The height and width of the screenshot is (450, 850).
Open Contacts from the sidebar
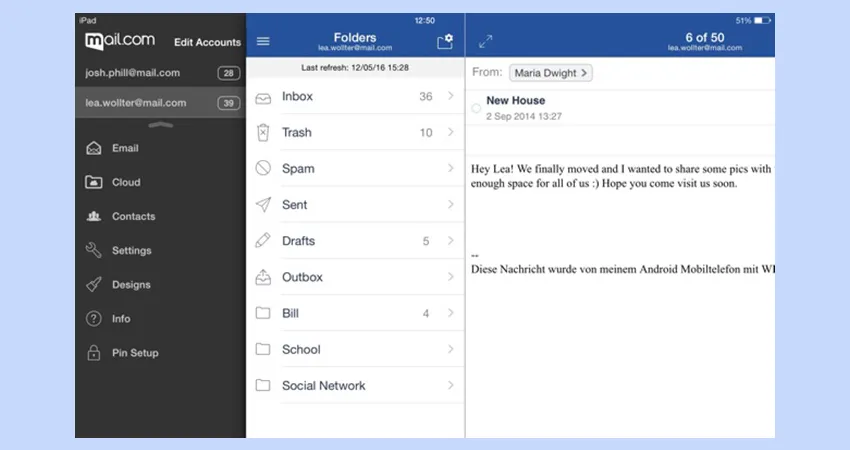[x=133, y=217]
